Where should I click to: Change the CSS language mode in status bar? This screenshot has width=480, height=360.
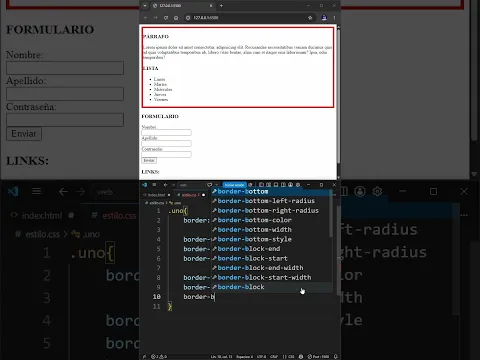289,356
